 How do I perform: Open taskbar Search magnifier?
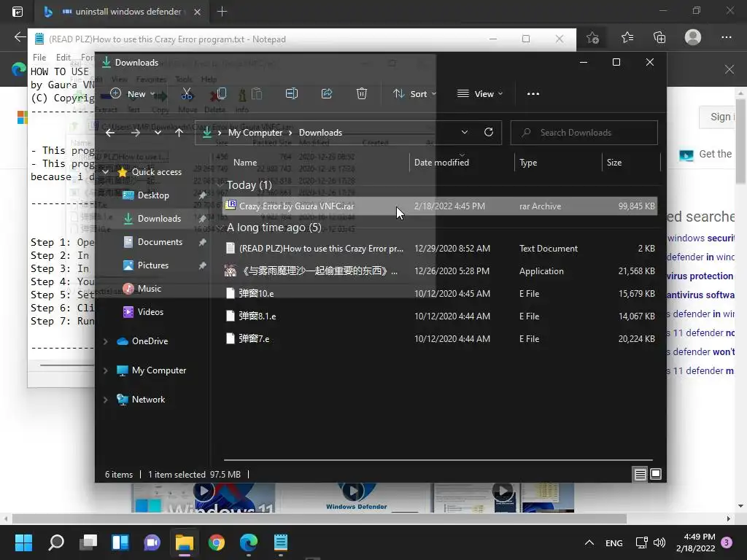[x=56, y=542]
